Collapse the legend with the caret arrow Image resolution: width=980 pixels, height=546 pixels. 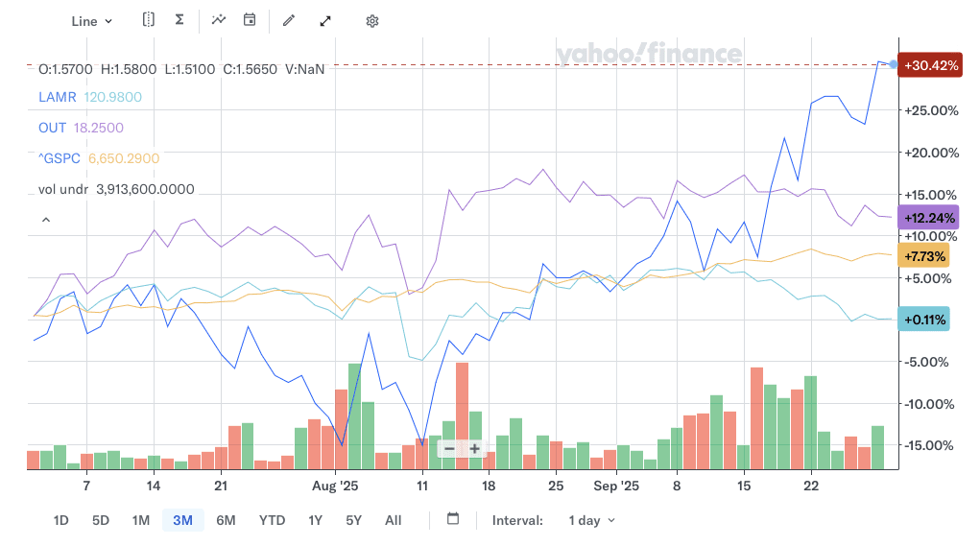pos(44,220)
